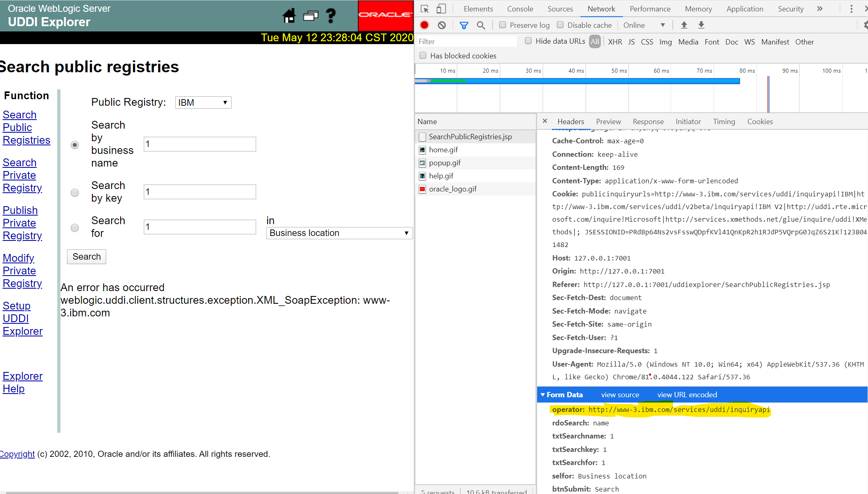The width and height of the screenshot is (868, 494).
Task: Toggle the network filter funnel icon
Action: [464, 25]
